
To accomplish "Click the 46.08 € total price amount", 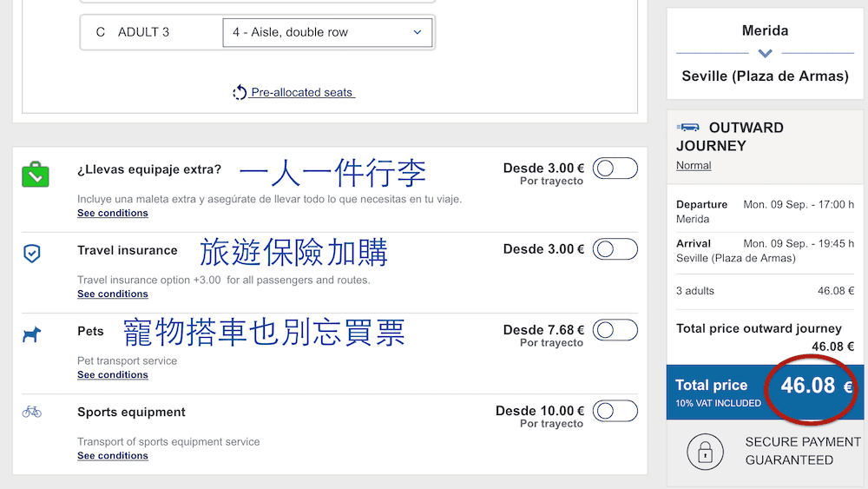I will [x=808, y=386].
